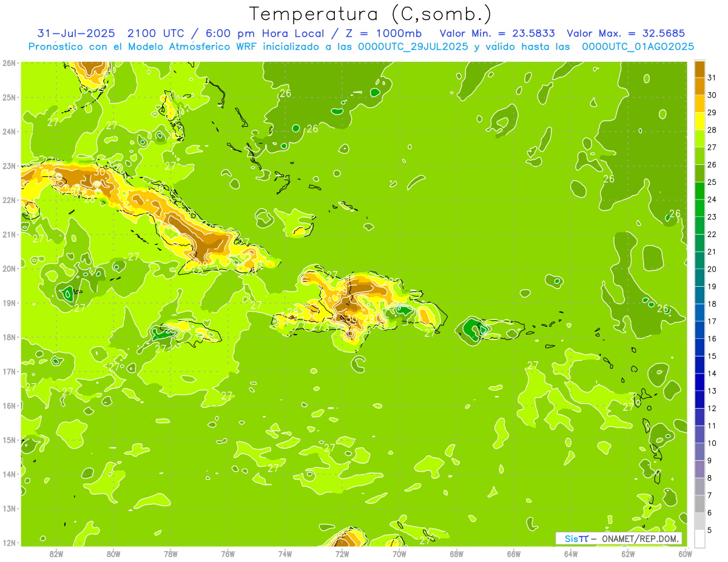
Task: Click the blue color bar swatch between 15 and 16
Action: coord(699,347)
